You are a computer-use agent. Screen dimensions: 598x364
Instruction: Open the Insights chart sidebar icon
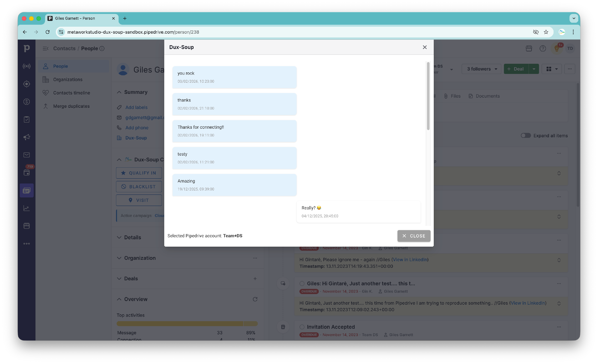point(27,208)
